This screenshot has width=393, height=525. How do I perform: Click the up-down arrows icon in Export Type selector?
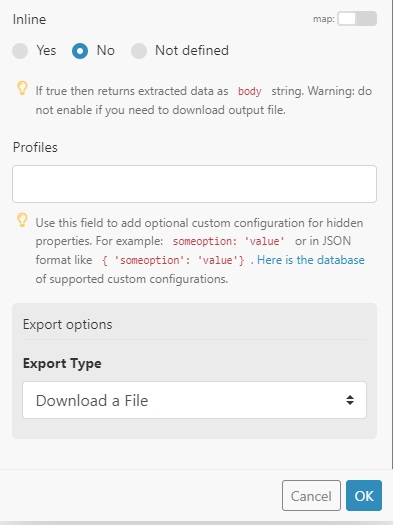(350, 400)
